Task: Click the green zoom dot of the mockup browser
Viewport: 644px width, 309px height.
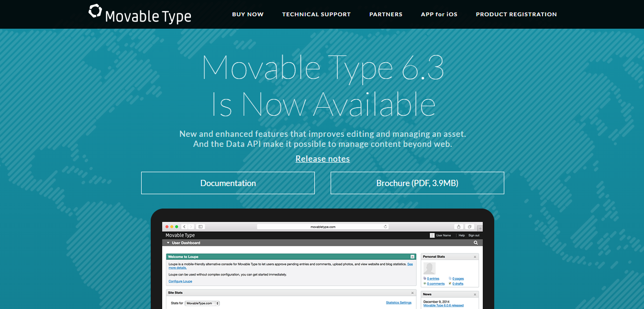Action: click(x=177, y=227)
